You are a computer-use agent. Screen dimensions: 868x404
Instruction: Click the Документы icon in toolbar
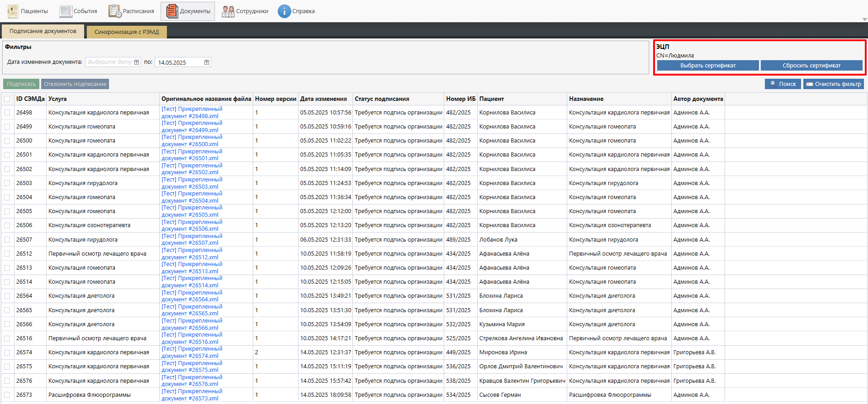(172, 11)
